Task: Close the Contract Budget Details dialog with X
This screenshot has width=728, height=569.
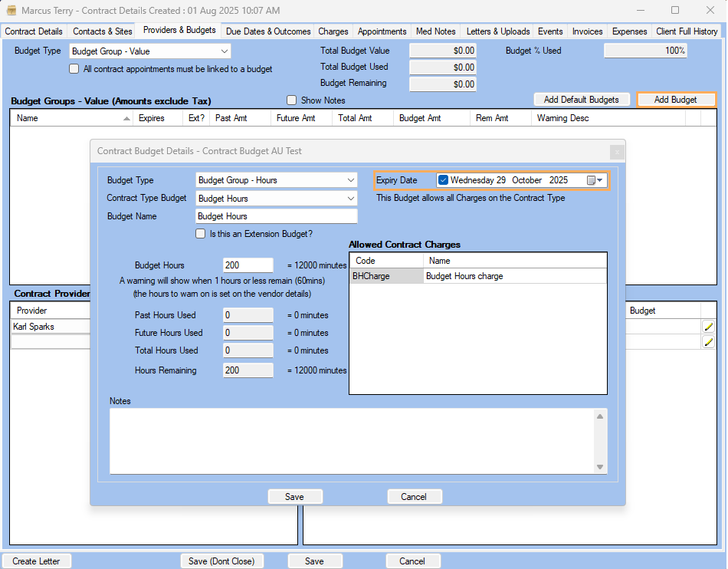Action: [615, 152]
